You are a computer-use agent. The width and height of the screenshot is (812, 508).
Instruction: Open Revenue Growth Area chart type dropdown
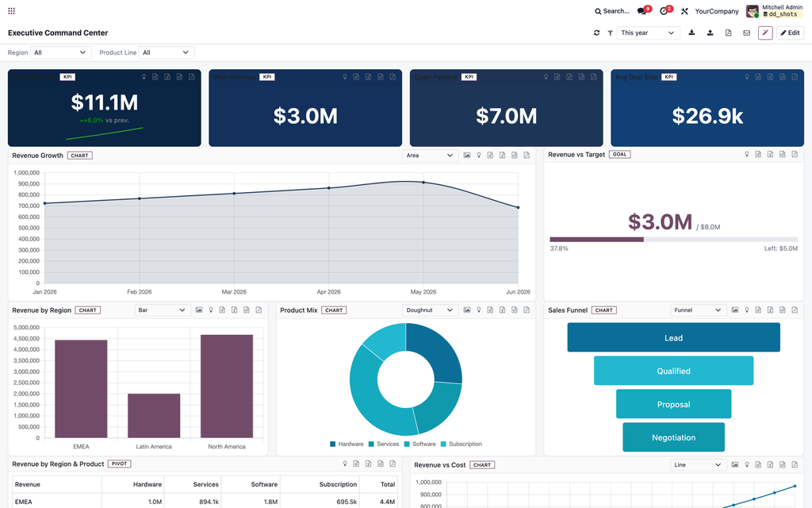click(430, 155)
